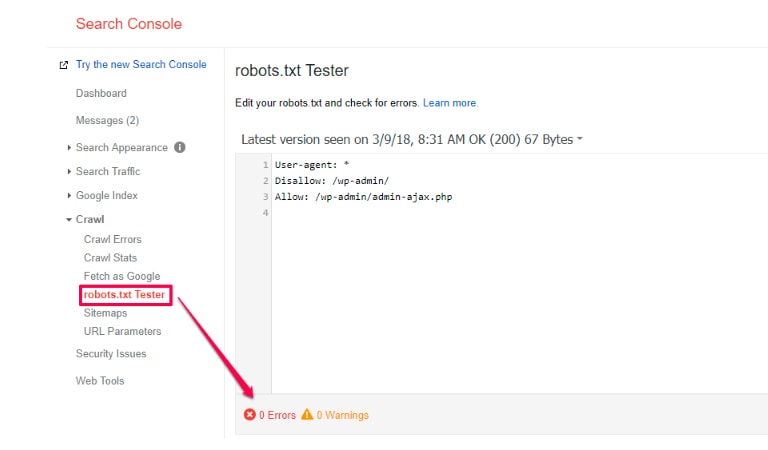Open Messages (2) in sidebar
Image resolution: width=768 pixels, height=450 pixels.
pos(107,120)
